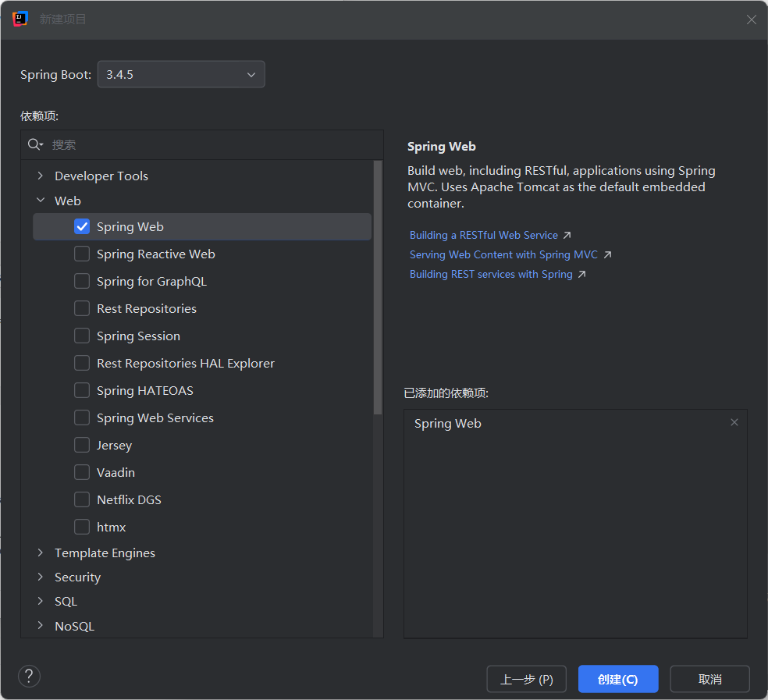Click the IntelliJ IDEA logo icon
Viewport: 768px width, 700px height.
20,19
